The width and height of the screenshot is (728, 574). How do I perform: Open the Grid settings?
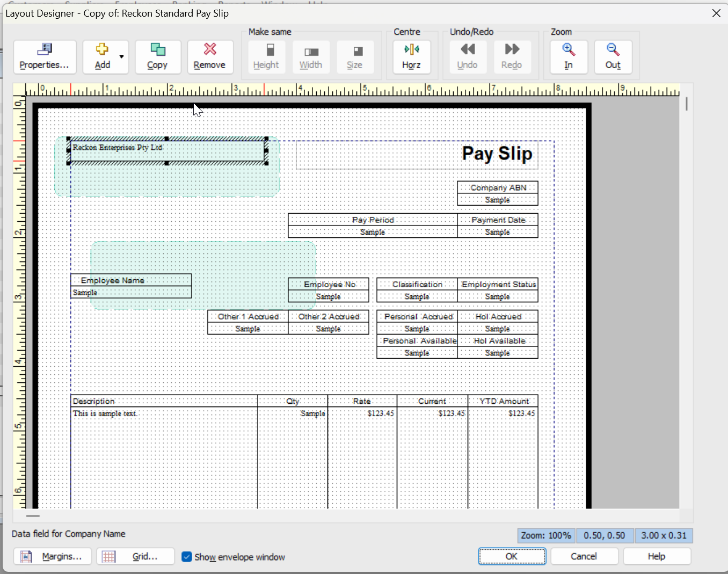(135, 556)
